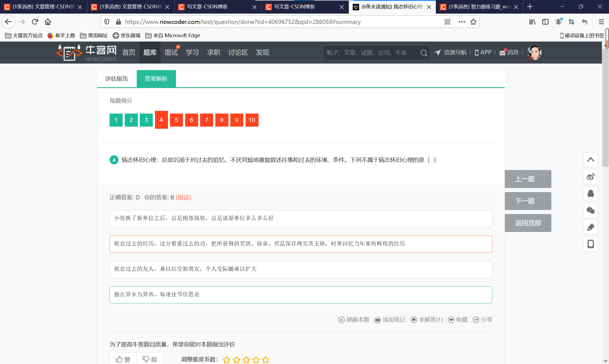Share to WeChat
Image resolution: width=609 pixels, height=364 pixels.
click(x=591, y=211)
